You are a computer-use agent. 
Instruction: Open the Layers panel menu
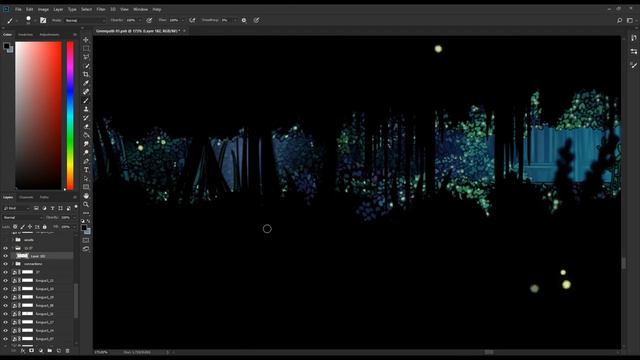coord(75,197)
